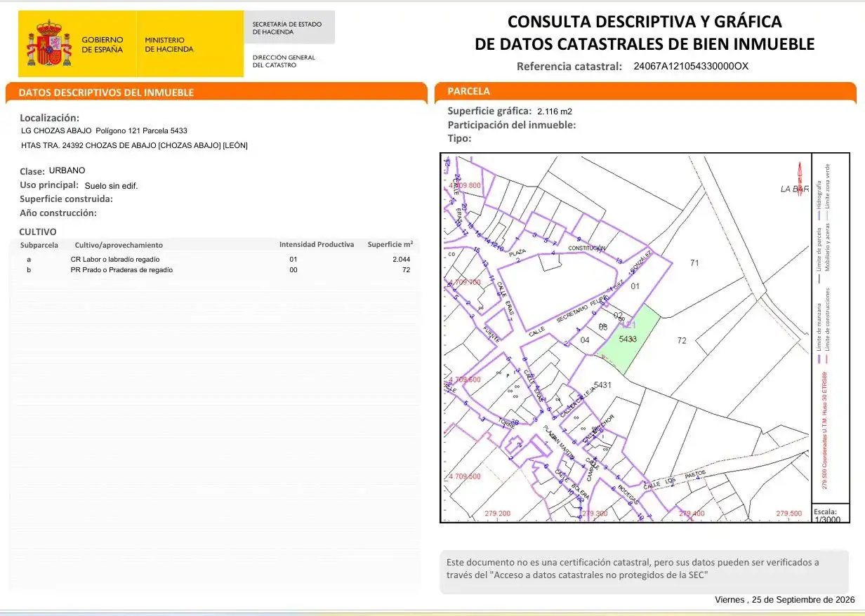Click the '4.709.800' coordinate on map left
Screen dimensions: 865x616
[465, 185]
